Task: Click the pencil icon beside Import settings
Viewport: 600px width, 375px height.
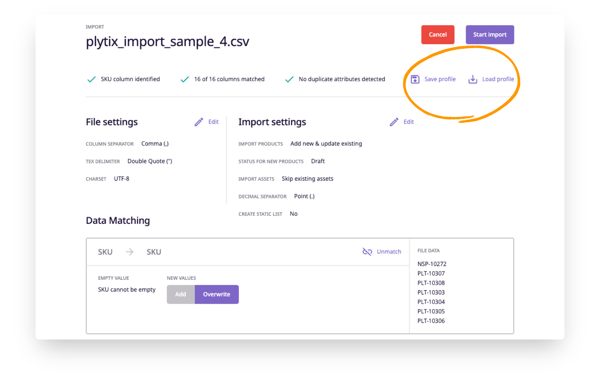Action: pos(394,122)
